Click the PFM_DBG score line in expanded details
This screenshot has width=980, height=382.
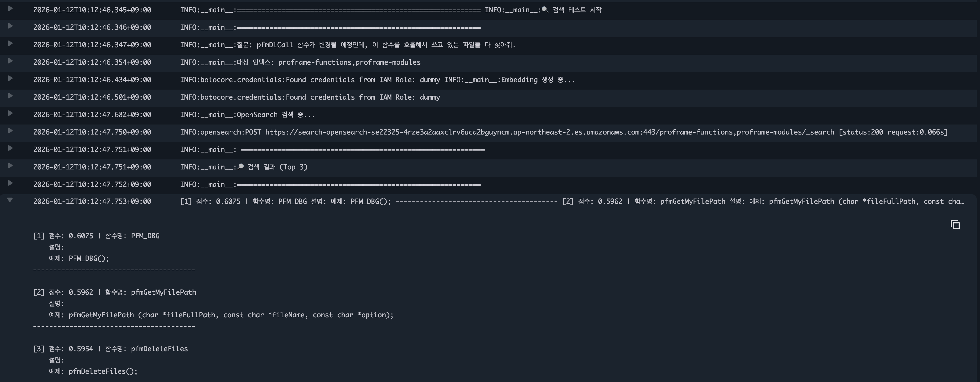tap(96, 236)
